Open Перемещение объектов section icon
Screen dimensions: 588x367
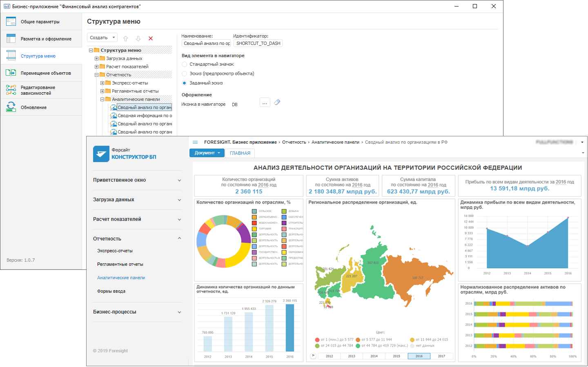click(11, 73)
